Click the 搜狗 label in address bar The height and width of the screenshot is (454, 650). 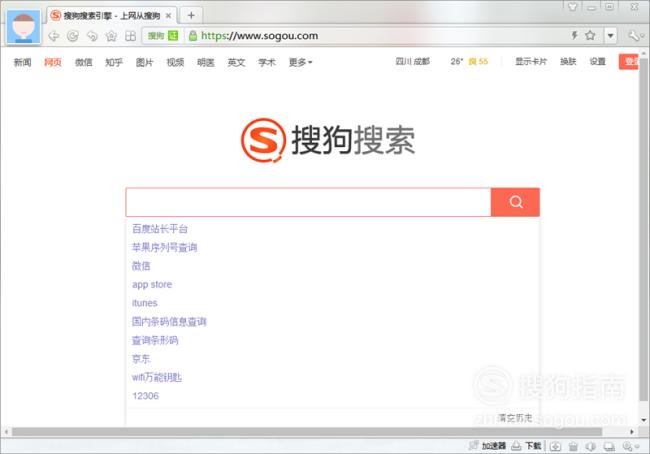pyautogui.click(x=156, y=36)
